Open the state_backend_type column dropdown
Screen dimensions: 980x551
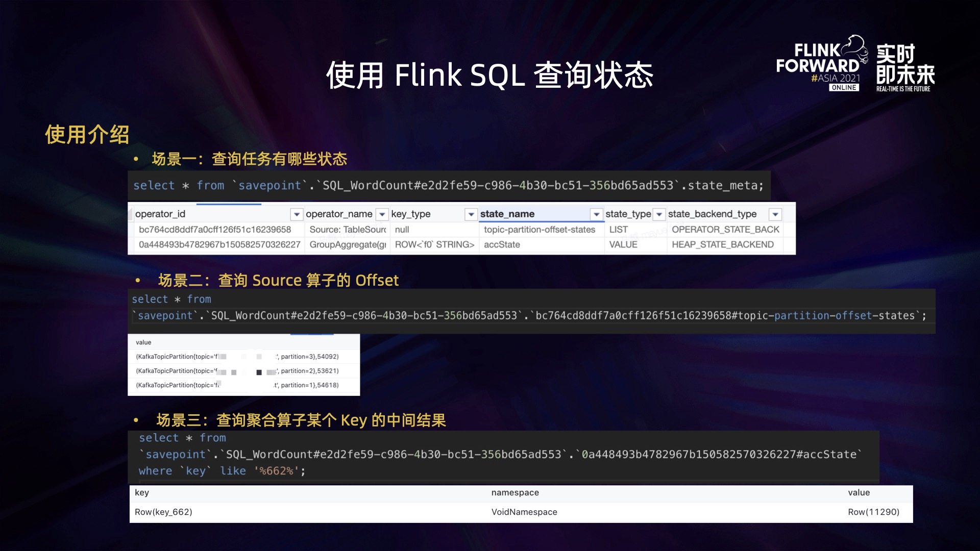click(x=775, y=214)
